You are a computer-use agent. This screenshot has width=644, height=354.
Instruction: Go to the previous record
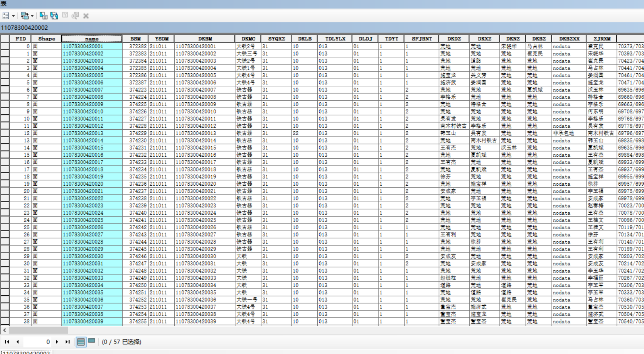(x=18, y=342)
